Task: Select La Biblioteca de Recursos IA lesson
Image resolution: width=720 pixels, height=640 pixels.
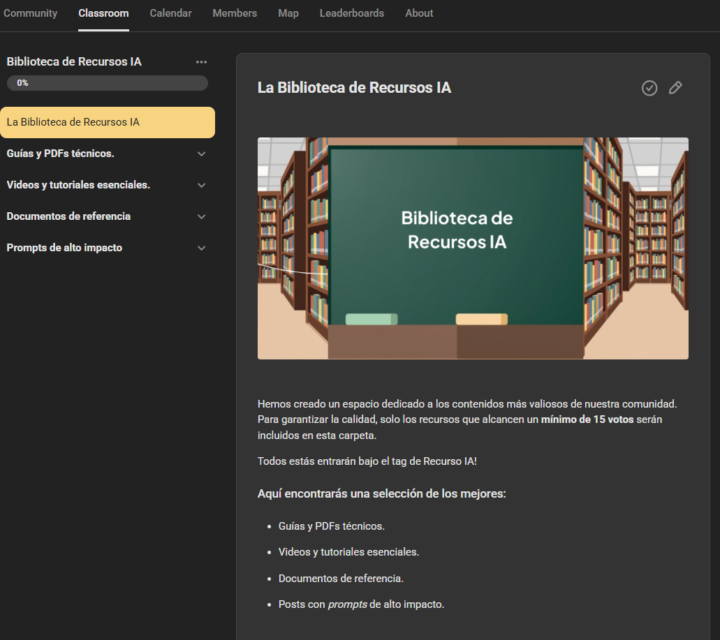Action: (107, 123)
